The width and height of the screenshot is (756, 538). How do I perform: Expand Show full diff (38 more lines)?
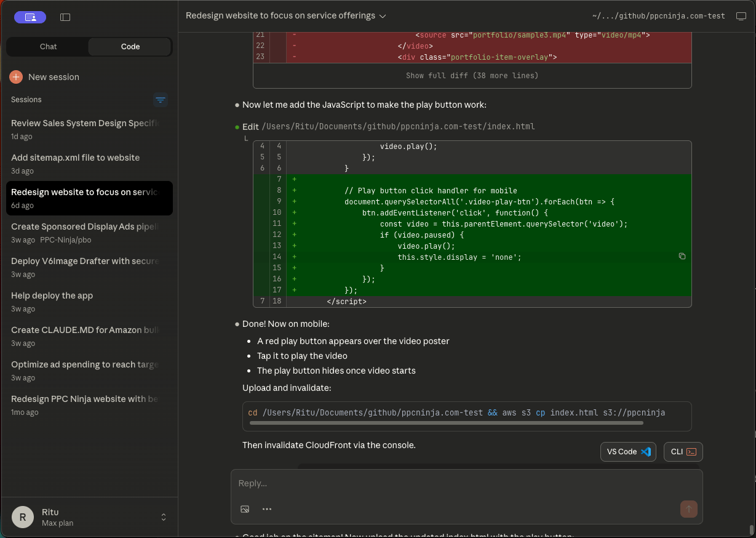click(472, 76)
